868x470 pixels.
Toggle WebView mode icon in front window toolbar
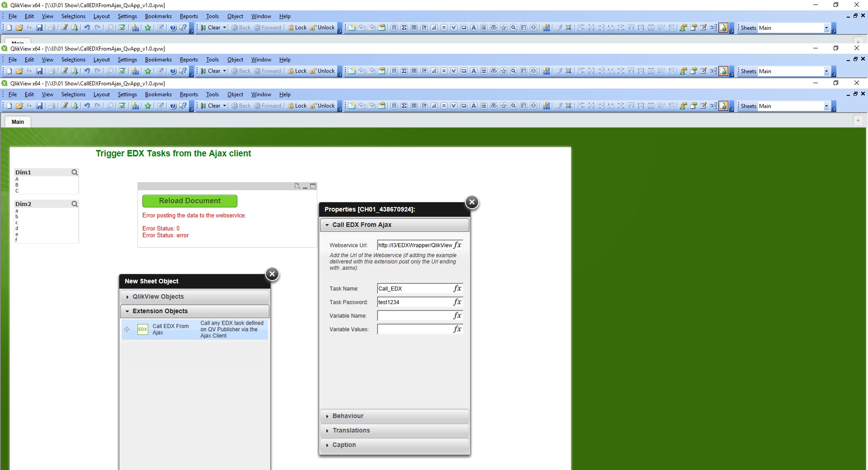click(x=723, y=106)
